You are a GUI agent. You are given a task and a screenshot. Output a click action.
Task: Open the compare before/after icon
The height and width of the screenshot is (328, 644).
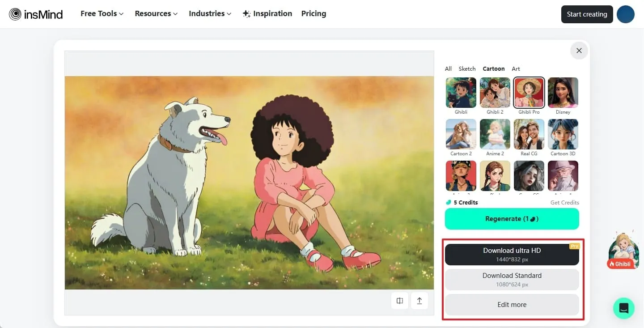tap(400, 301)
